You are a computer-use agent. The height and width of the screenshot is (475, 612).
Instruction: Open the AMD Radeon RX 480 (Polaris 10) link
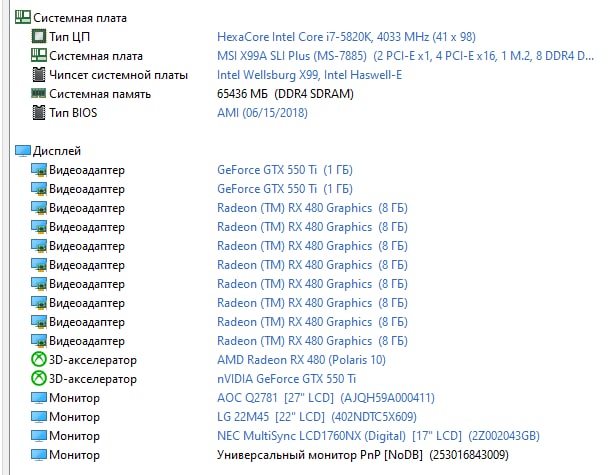click(x=301, y=359)
